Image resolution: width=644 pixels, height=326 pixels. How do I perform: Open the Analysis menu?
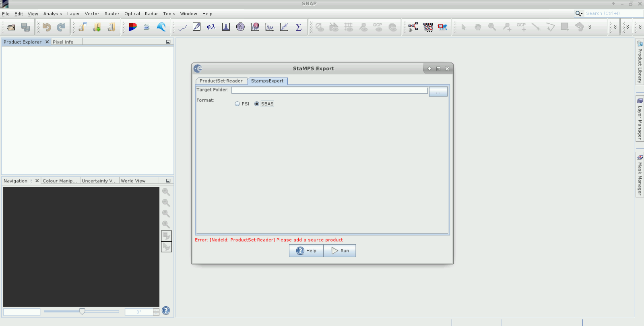pos(53,14)
